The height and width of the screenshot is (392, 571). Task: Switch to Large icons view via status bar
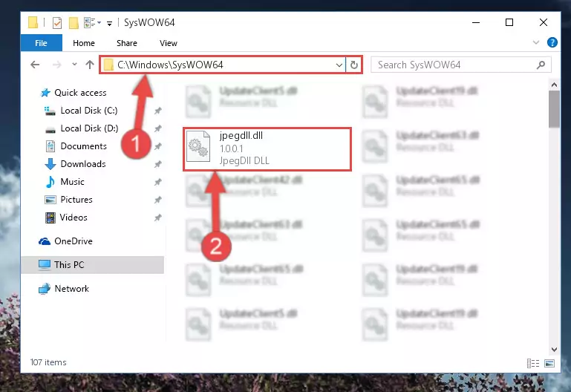[x=549, y=363]
